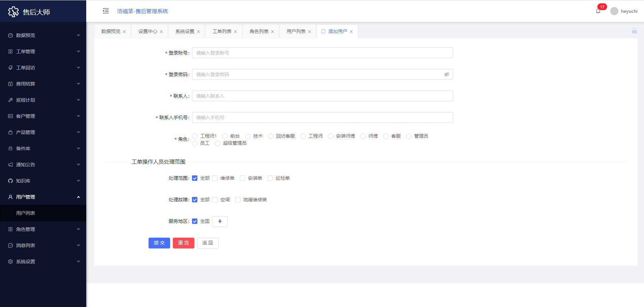Open 用户列表 in the sidebar submenu

pyautogui.click(x=26, y=213)
